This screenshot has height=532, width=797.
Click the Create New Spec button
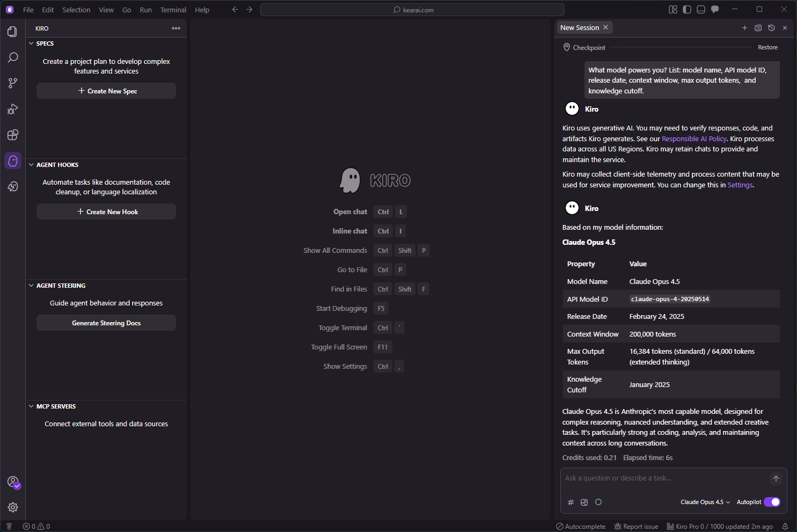pos(106,91)
